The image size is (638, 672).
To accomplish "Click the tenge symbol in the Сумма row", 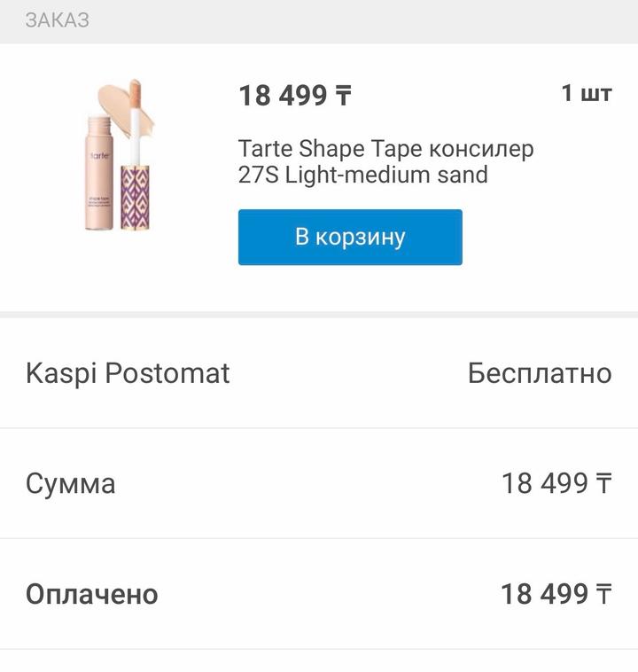I will [x=603, y=484].
